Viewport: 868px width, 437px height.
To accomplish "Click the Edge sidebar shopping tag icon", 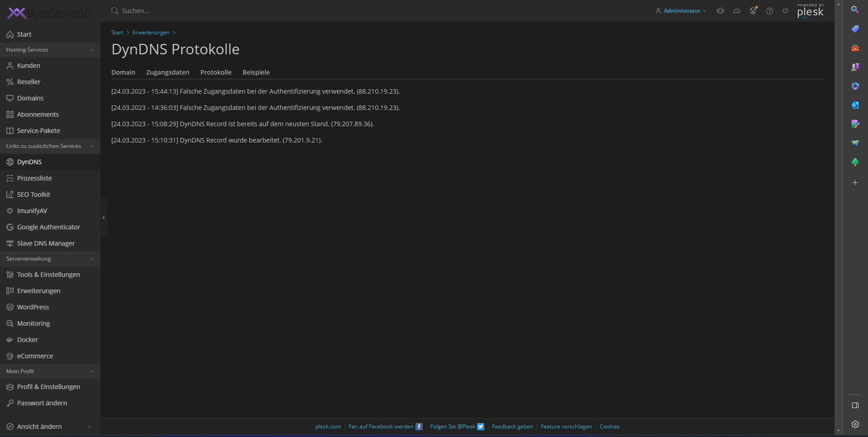I will tap(855, 29).
